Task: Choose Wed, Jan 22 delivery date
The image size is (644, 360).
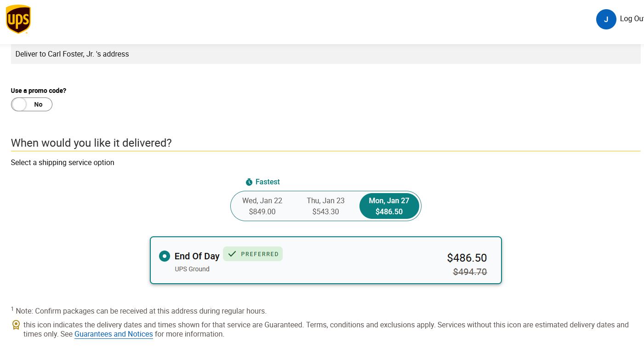Action: (x=262, y=206)
